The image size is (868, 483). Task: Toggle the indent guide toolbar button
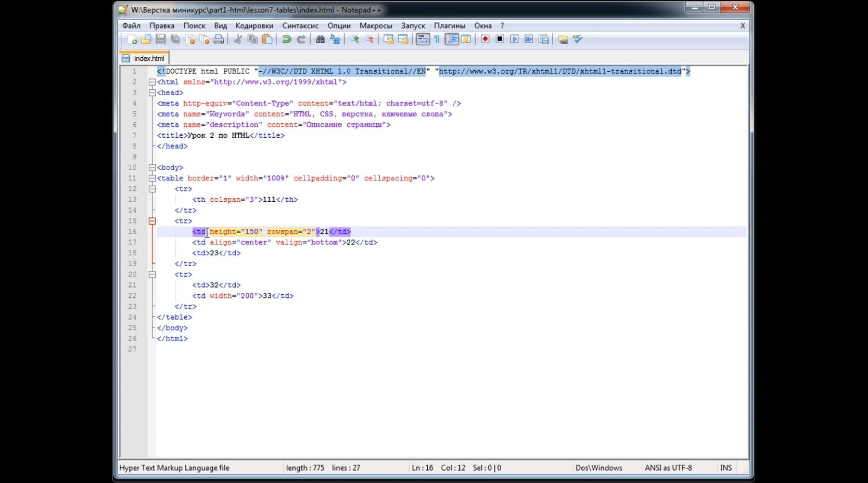pyautogui.click(x=452, y=40)
